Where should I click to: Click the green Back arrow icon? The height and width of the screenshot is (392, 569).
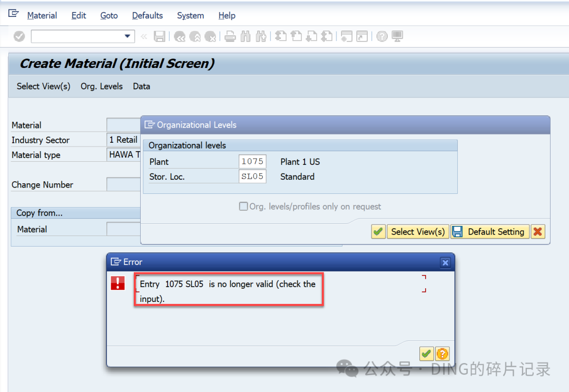[x=180, y=36]
